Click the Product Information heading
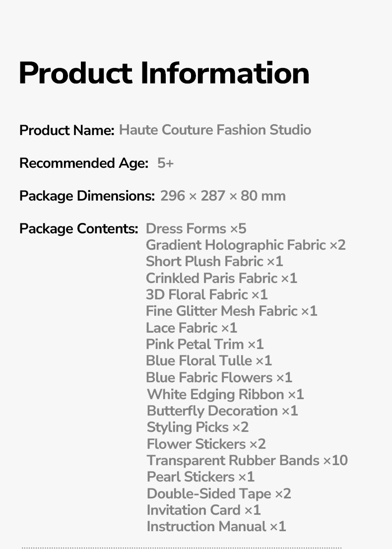The width and height of the screenshot is (392, 549). tap(164, 73)
